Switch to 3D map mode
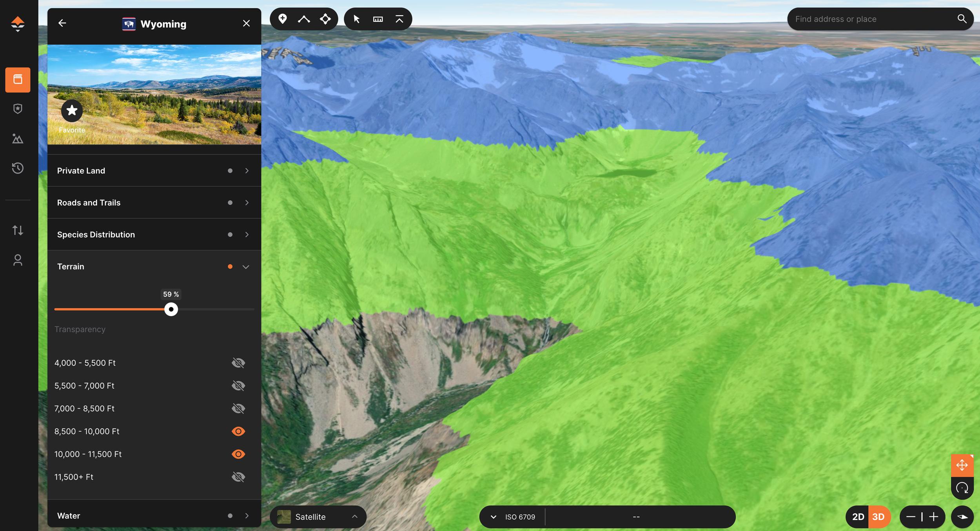The height and width of the screenshot is (531, 980). 878,516
